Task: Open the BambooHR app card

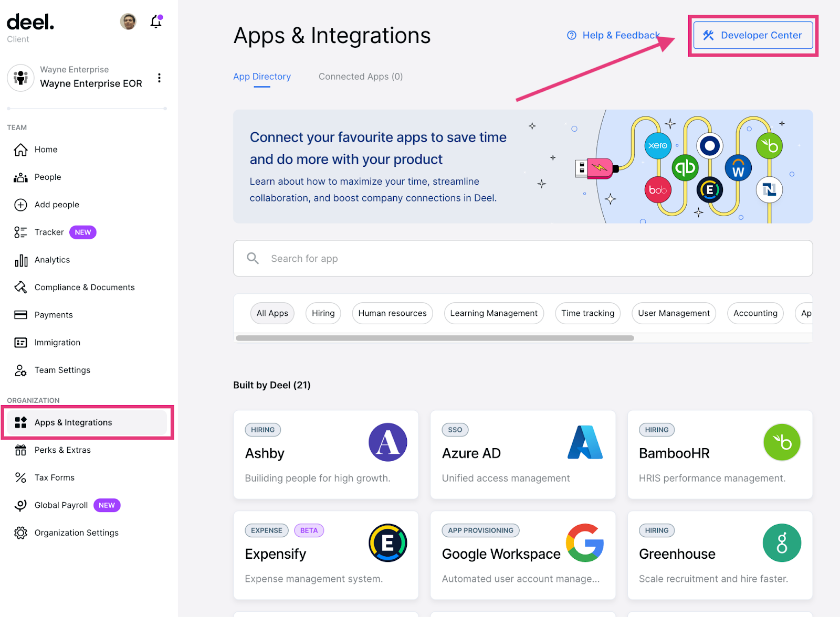Action: pos(720,454)
